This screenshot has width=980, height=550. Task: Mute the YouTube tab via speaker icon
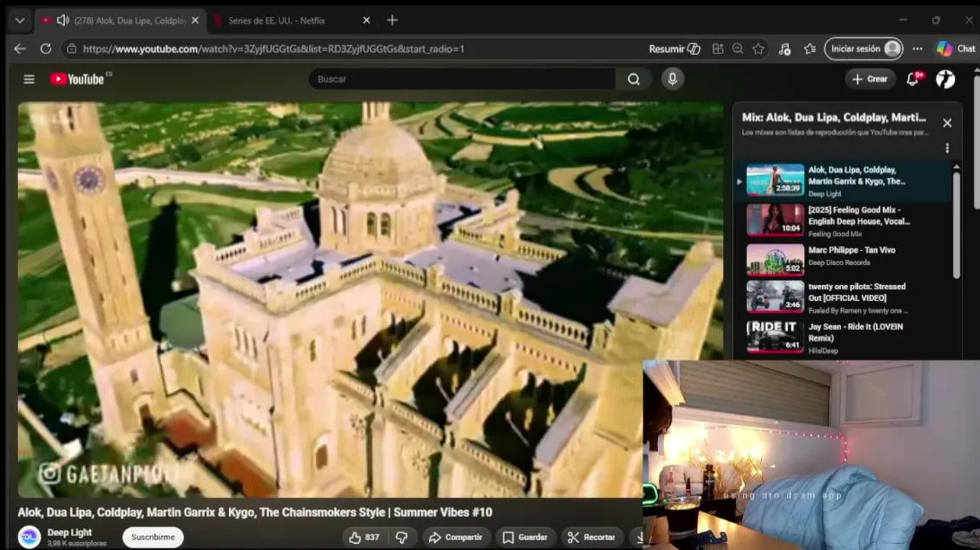coord(63,21)
